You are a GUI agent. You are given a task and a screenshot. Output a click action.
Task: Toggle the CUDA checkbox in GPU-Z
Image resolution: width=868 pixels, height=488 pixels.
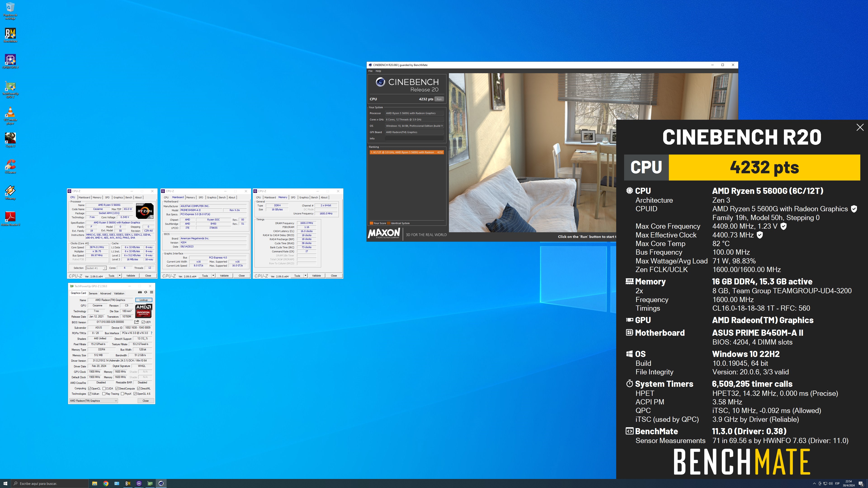click(104, 388)
